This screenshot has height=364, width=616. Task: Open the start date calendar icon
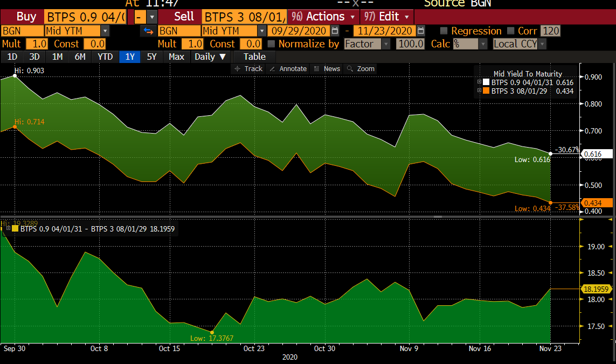pyautogui.click(x=335, y=31)
